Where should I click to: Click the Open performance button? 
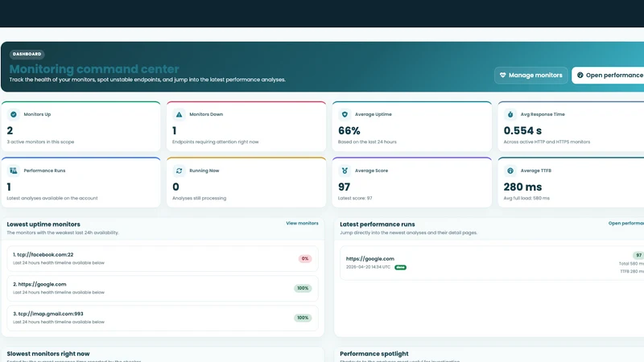point(608,75)
